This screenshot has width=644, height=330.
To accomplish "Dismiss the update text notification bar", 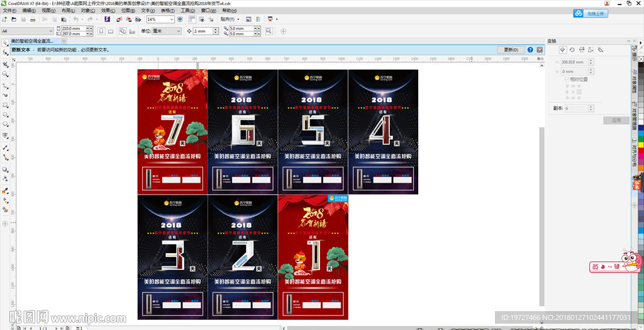I will click(540, 50).
